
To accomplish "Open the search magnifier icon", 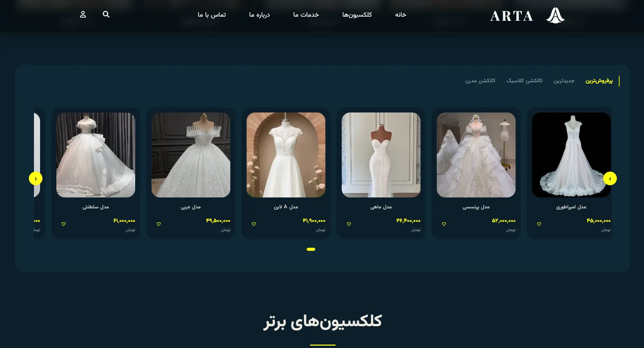I will (x=106, y=14).
